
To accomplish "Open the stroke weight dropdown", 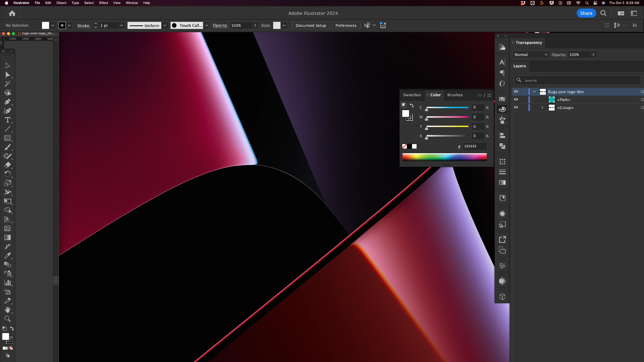I will pos(121,25).
